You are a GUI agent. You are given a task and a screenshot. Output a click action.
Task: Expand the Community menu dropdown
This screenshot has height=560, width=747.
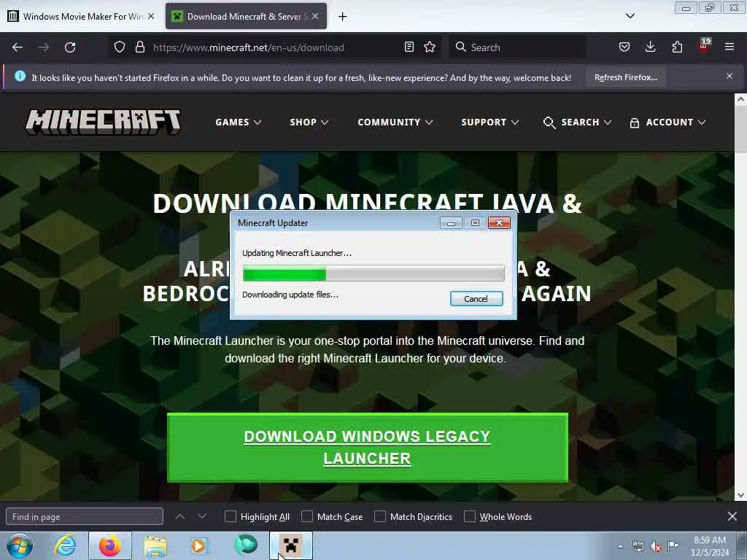395,122
